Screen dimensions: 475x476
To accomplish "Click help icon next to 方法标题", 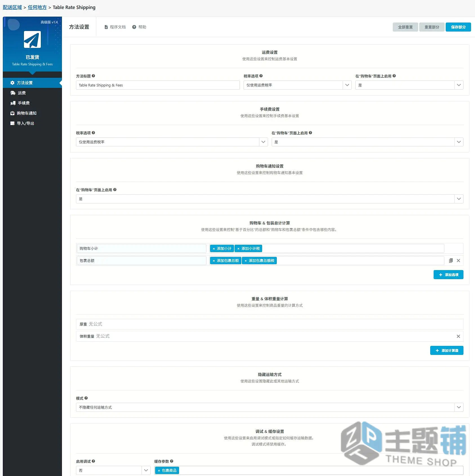I will tap(93, 76).
